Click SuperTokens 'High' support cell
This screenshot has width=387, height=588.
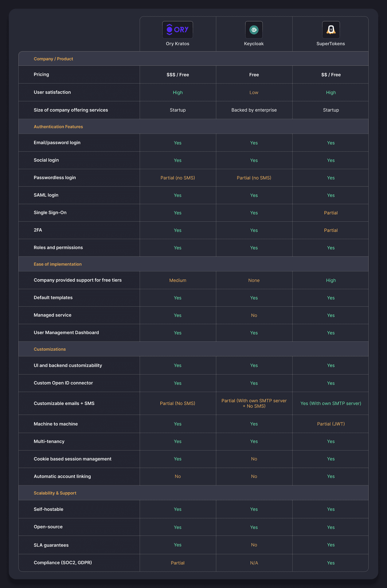[x=331, y=280]
